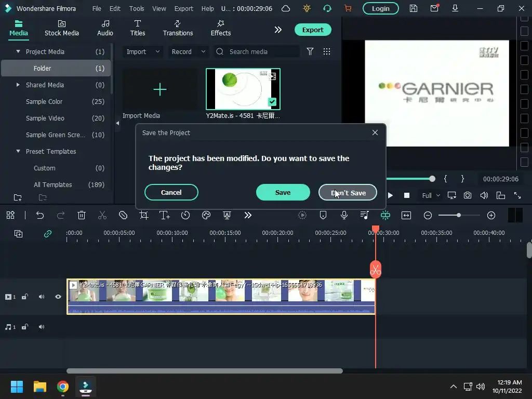Screen dimensions: 532x399
Task: Open the Full preview quality dropdown
Action: click(431, 195)
